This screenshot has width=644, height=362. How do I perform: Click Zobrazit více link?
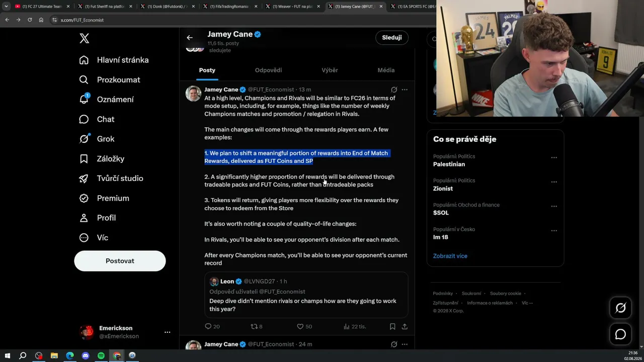[x=450, y=256]
